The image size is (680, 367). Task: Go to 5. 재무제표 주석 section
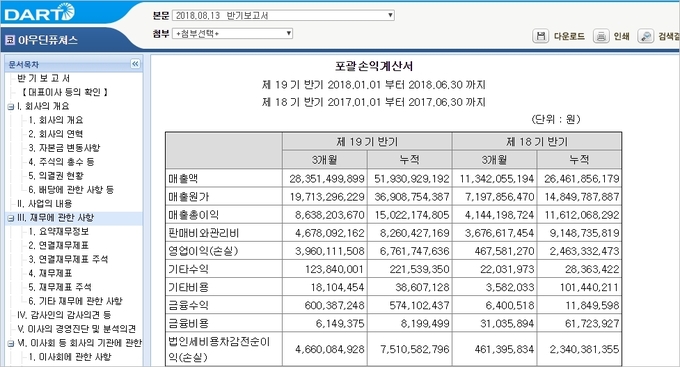[60, 287]
